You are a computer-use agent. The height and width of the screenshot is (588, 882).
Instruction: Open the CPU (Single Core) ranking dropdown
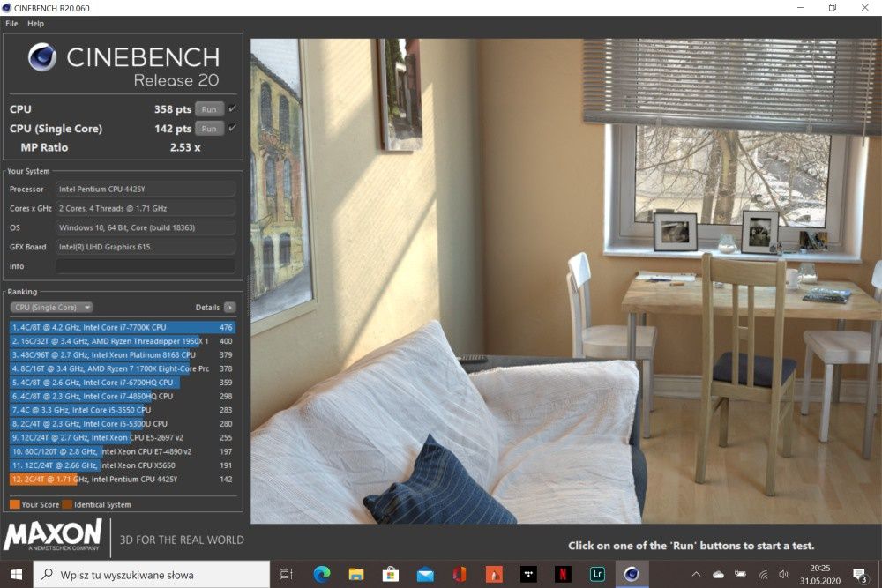(52, 308)
